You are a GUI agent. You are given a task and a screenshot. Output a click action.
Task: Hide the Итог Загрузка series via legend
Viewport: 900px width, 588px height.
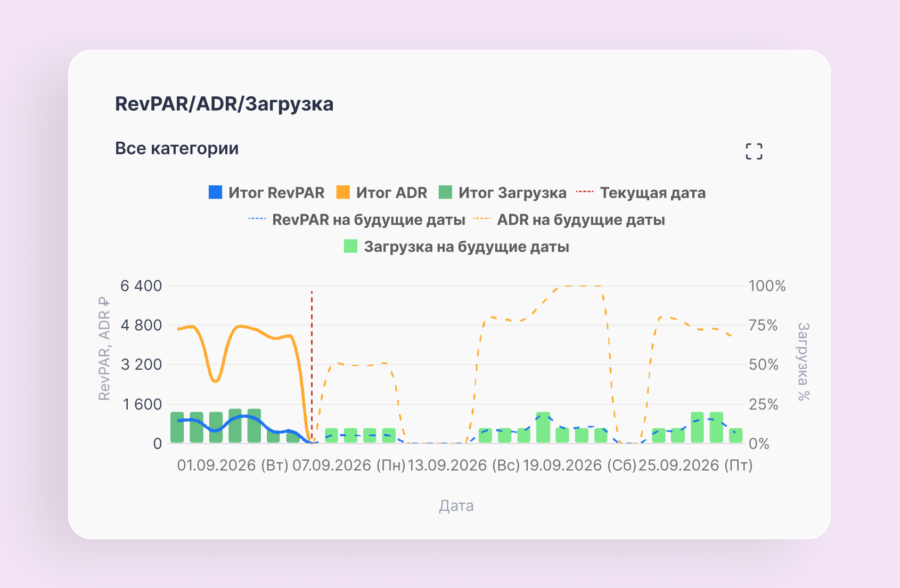point(502,193)
